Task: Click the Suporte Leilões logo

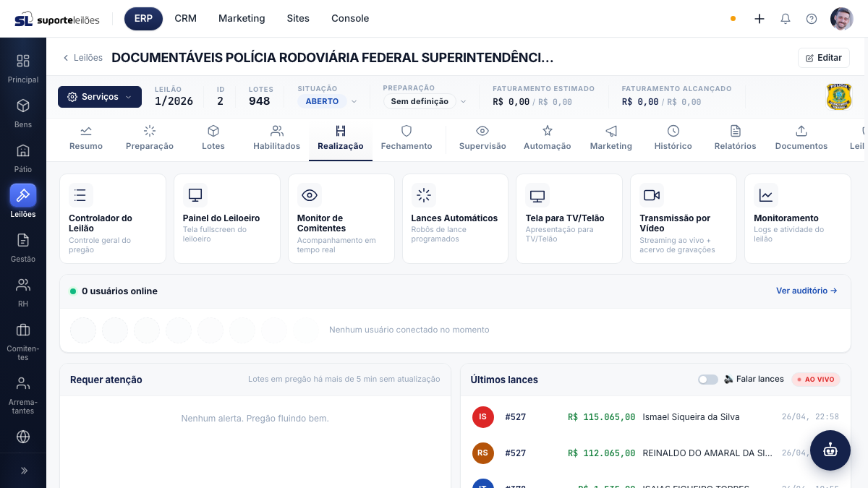Action: (x=57, y=19)
